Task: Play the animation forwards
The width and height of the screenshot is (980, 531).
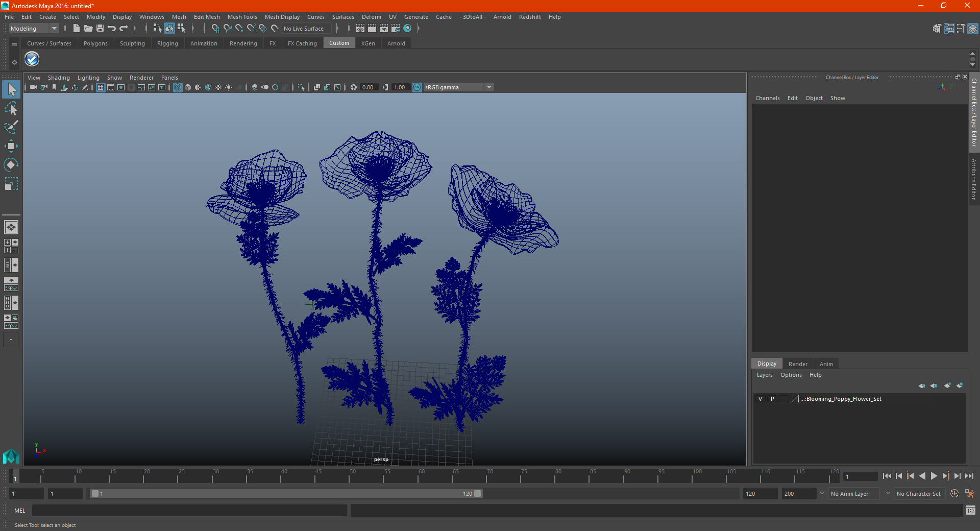Action: point(934,476)
